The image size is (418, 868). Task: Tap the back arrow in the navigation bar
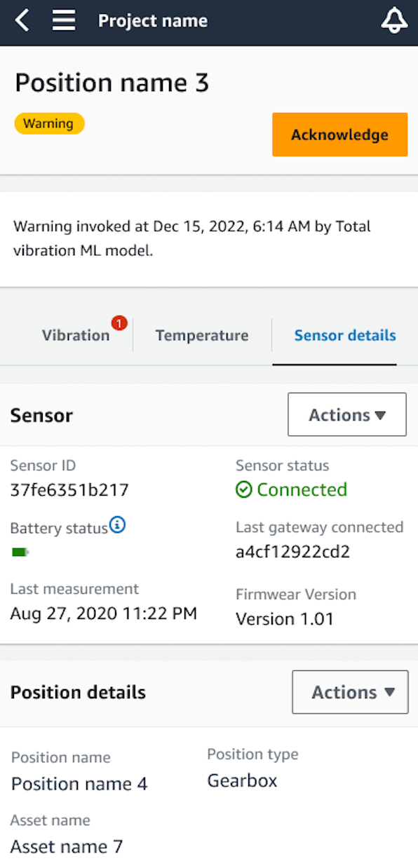pos(20,20)
